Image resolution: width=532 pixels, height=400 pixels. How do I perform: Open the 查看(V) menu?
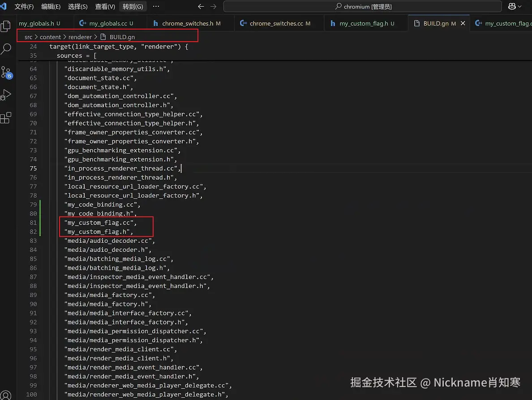click(x=105, y=6)
